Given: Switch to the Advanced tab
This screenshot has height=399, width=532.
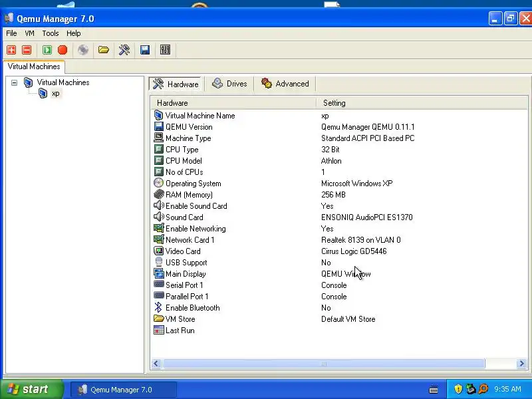Looking at the screenshot, I should (285, 84).
